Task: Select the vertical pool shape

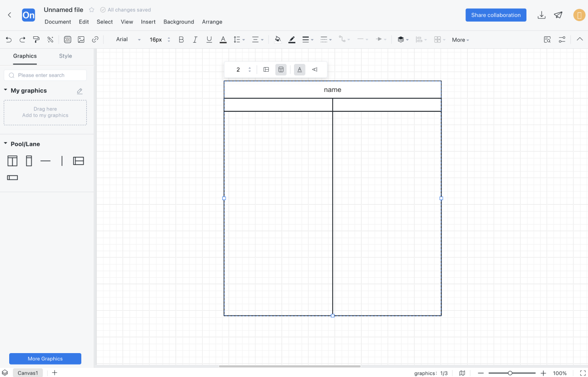Action: point(12,161)
